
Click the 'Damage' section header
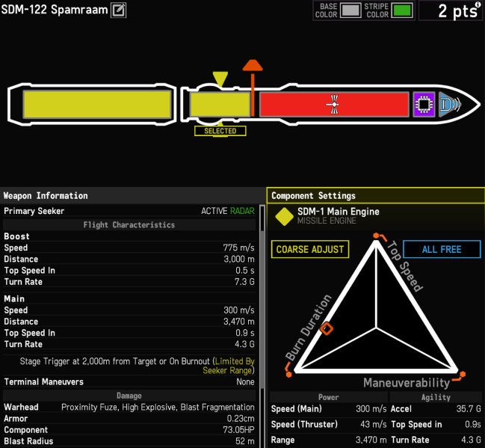point(129,396)
